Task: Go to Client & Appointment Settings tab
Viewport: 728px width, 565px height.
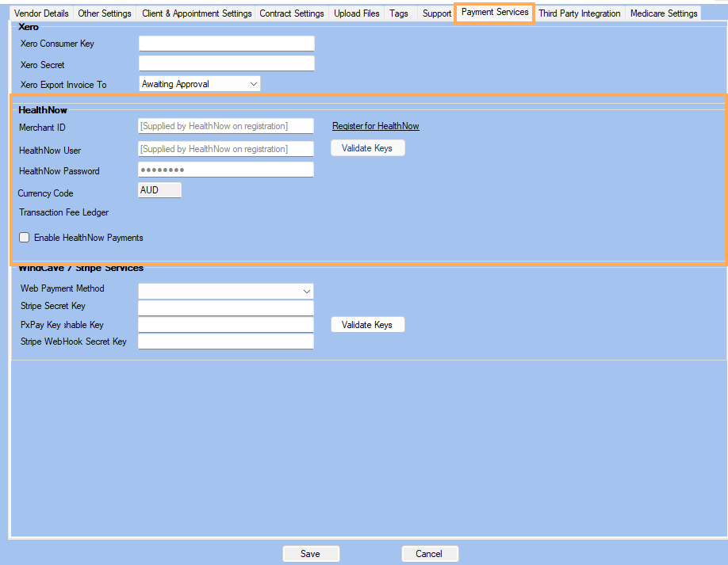Action: pyautogui.click(x=197, y=13)
